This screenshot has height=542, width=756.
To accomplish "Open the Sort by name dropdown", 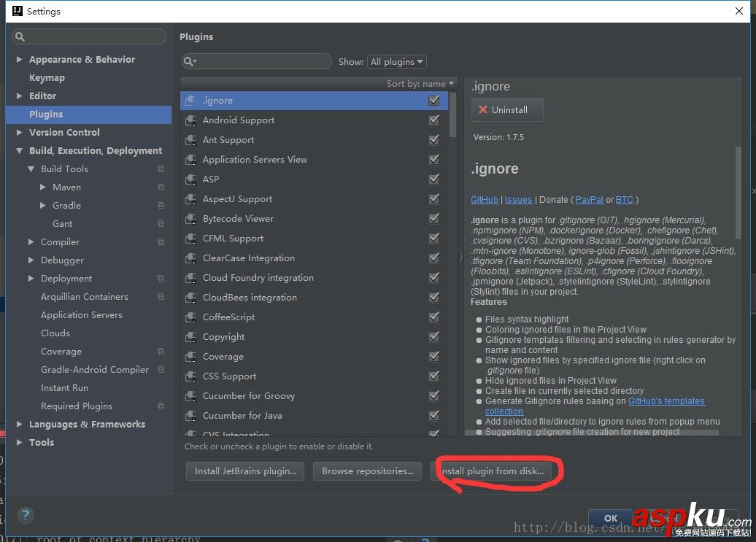I will pos(420,83).
